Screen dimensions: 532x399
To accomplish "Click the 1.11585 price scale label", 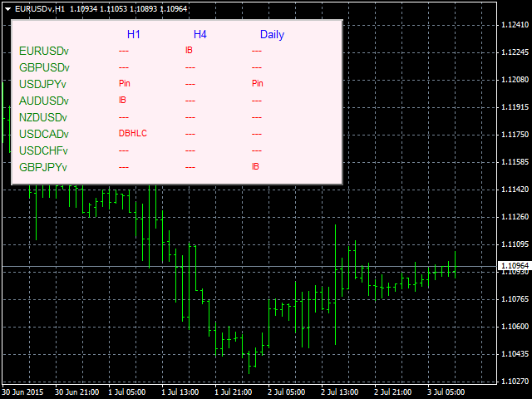I will point(515,162).
